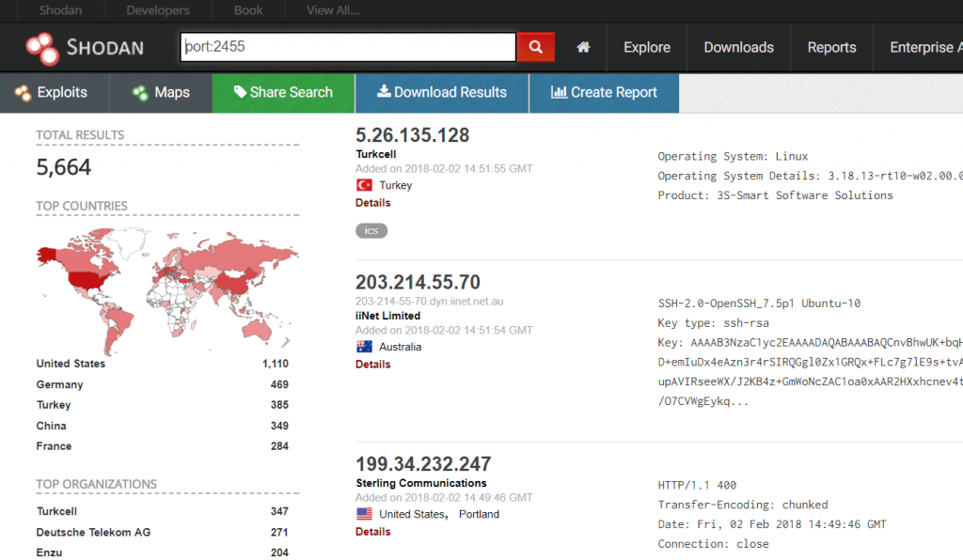
Task: Click the Australia flag icon
Action: (x=364, y=347)
